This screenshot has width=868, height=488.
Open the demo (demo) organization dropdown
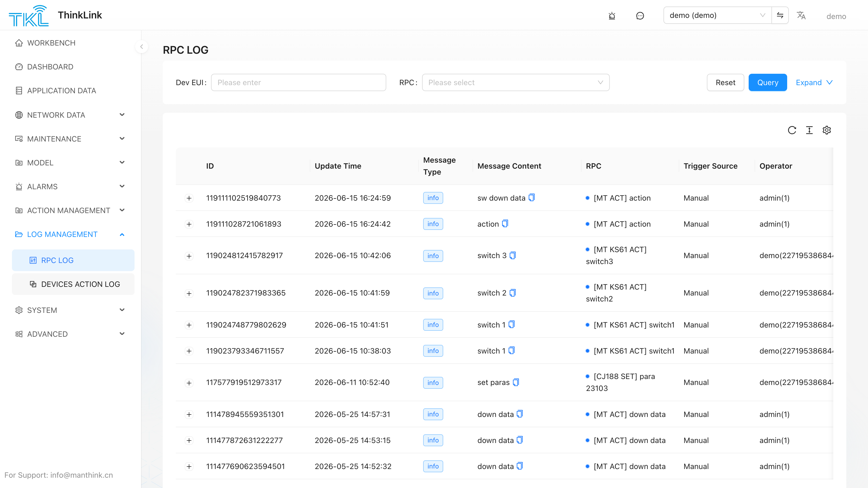tap(717, 15)
